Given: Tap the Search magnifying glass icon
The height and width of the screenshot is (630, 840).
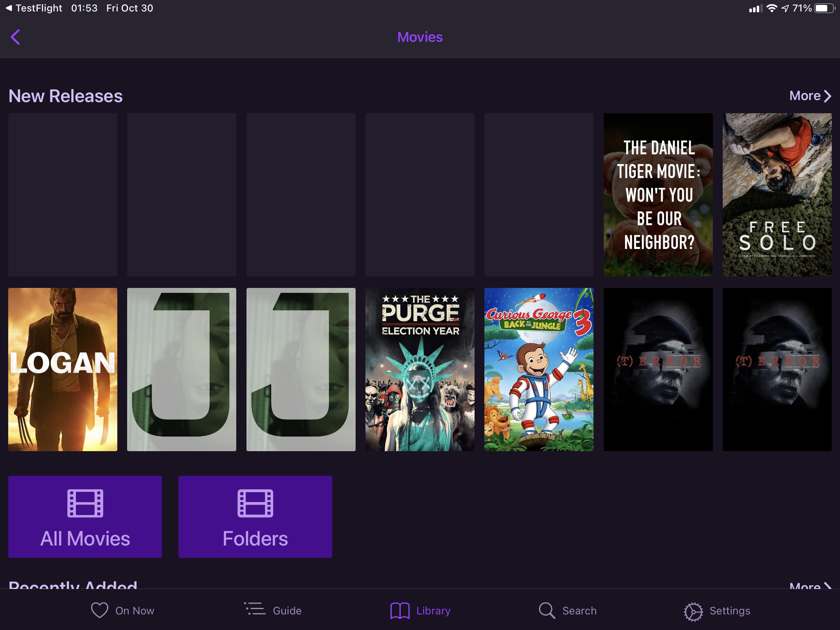Looking at the screenshot, I should (547, 610).
